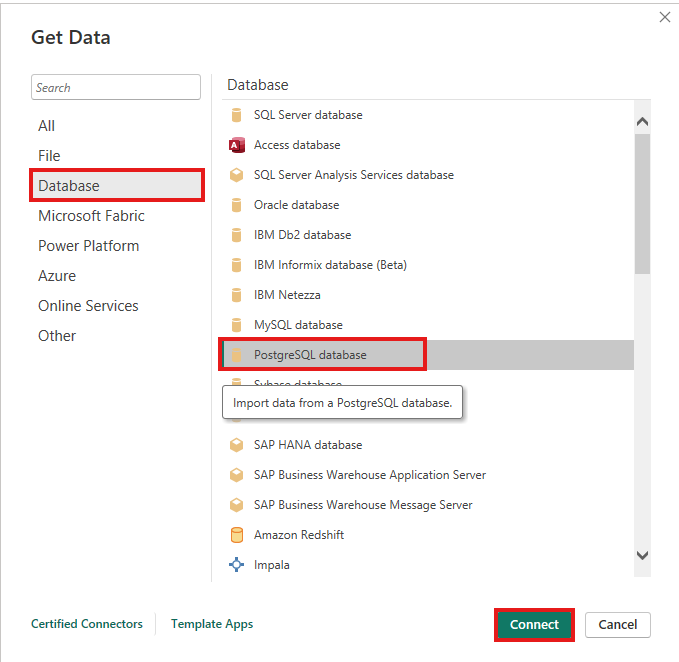
Task: Select Access database entry
Action: pyautogui.click(x=428, y=145)
